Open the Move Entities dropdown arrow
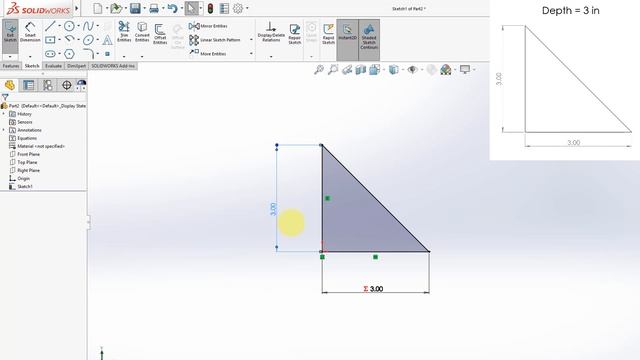Viewport: 640px width, 360px height. [251, 53]
